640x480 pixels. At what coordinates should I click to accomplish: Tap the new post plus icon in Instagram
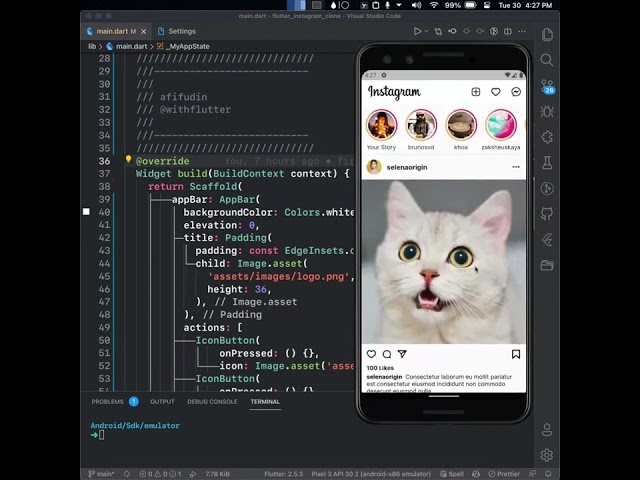pos(476,92)
